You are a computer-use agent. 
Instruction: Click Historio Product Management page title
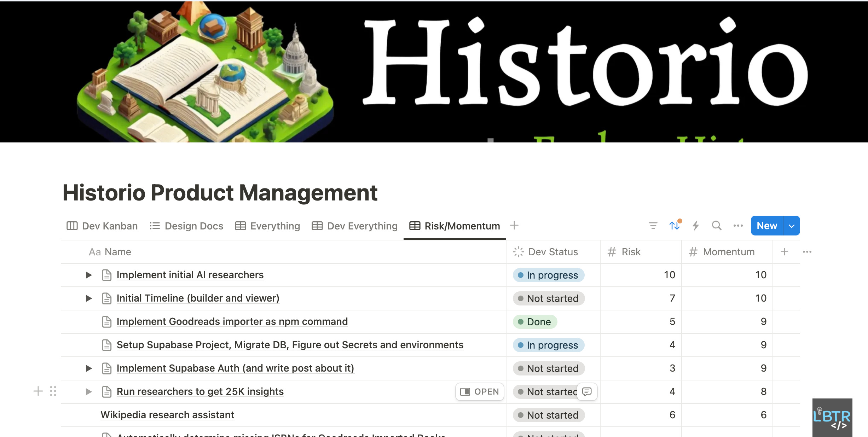pos(220,193)
